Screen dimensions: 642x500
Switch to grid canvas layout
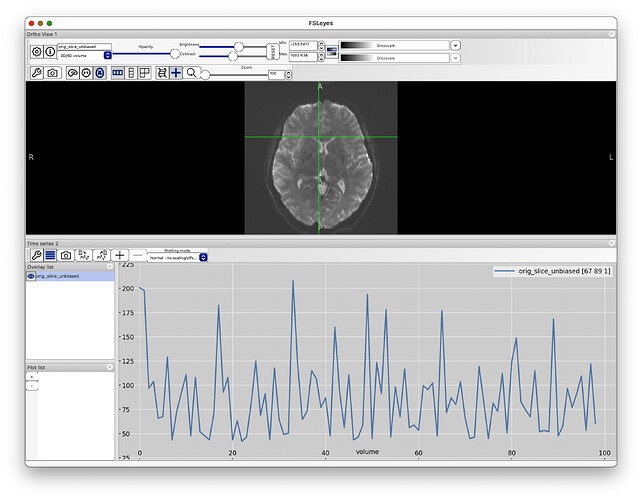[145, 73]
